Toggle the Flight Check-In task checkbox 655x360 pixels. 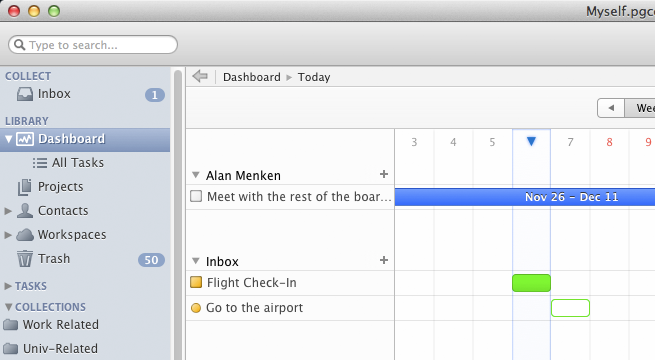196,282
